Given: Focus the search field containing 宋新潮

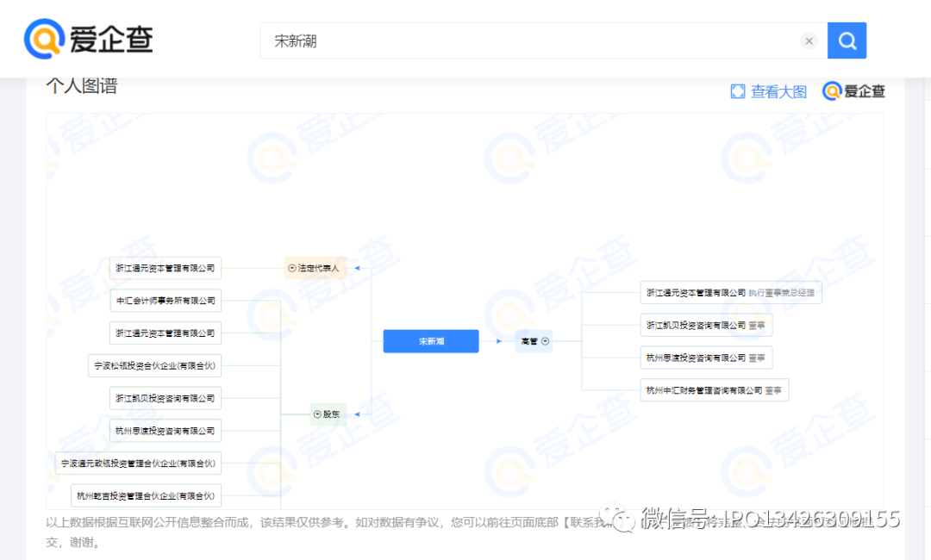Looking at the screenshot, I should pyautogui.click(x=543, y=40).
